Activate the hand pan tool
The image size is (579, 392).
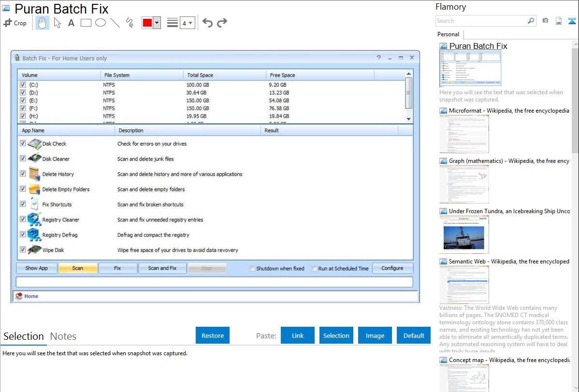coord(43,23)
